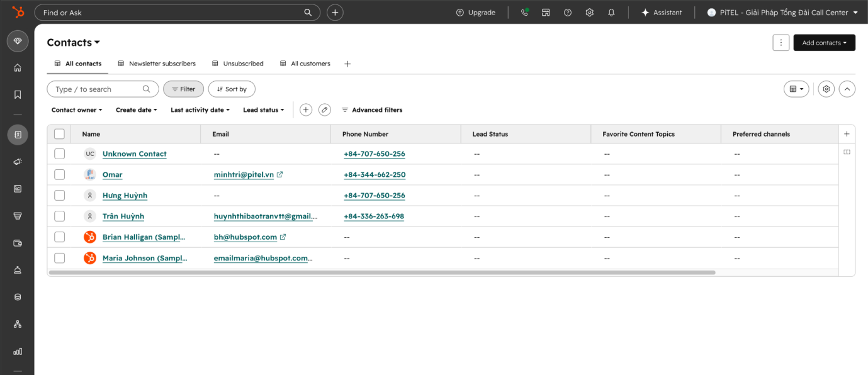Click the edit filters pencil icon
Image resolution: width=868 pixels, height=375 pixels.
click(325, 109)
